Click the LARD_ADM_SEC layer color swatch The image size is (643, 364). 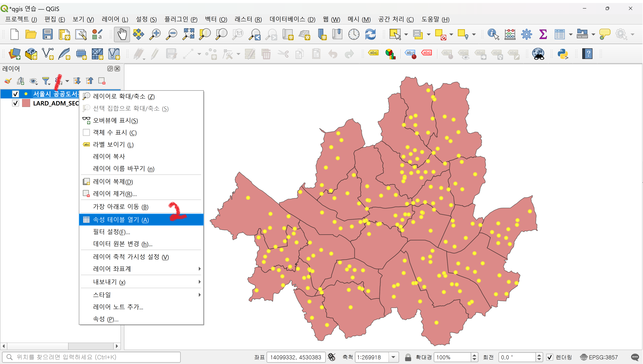(26, 103)
